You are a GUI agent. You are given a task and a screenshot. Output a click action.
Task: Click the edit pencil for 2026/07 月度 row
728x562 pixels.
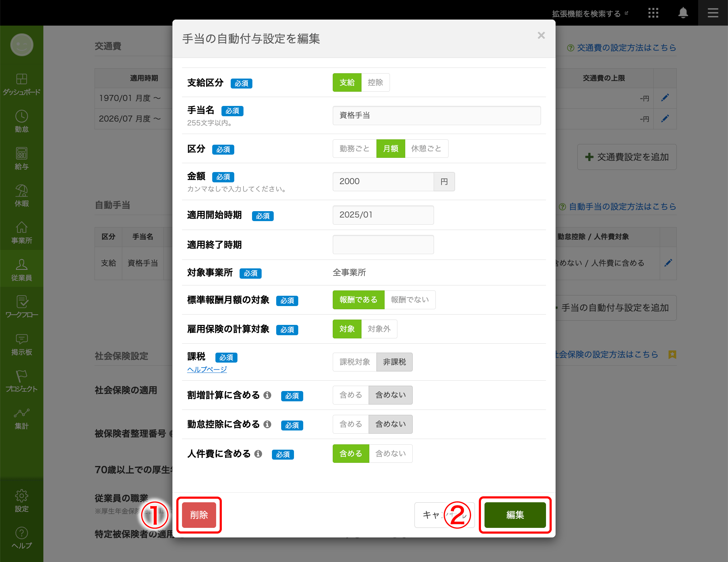pyautogui.click(x=665, y=118)
